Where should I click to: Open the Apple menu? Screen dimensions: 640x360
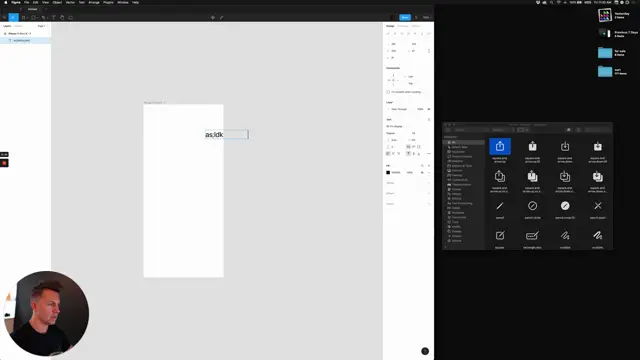[x=5, y=2]
